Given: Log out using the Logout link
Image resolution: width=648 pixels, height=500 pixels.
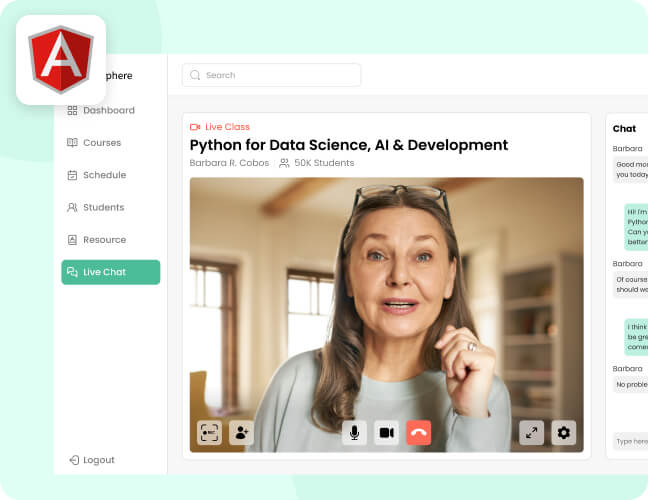Looking at the screenshot, I should pyautogui.click(x=92, y=460).
